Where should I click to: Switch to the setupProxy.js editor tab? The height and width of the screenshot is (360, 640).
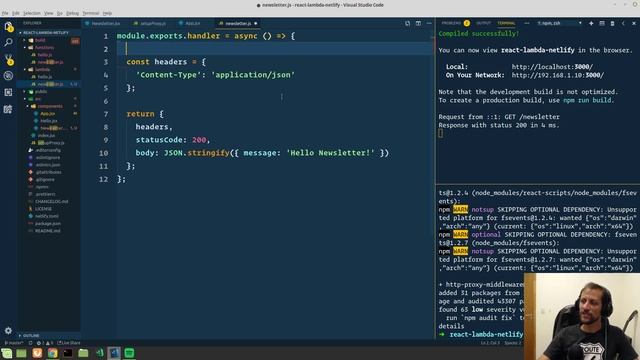pos(152,24)
